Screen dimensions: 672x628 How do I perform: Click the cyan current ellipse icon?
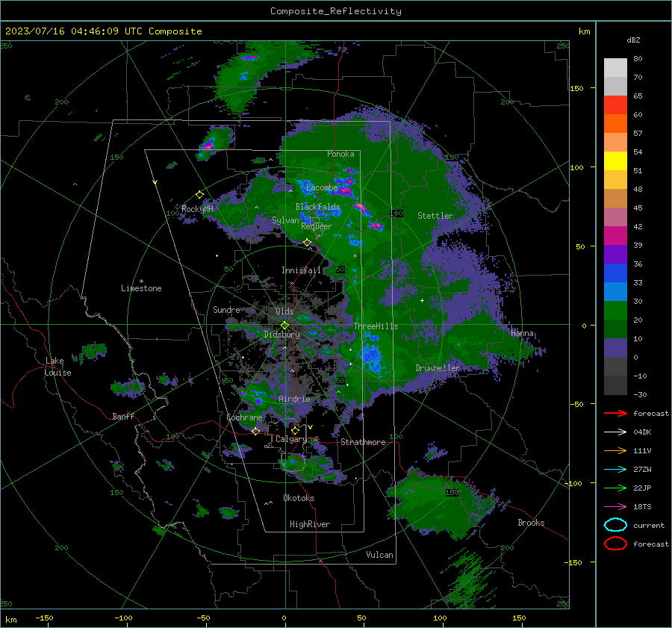[615, 525]
